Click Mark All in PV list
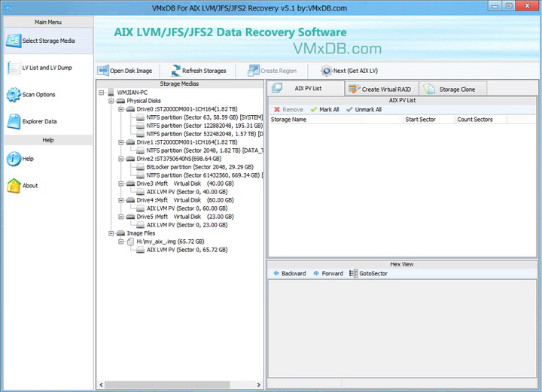Image resolution: width=542 pixels, height=392 pixels. pyautogui.click(x=324, y=110)
